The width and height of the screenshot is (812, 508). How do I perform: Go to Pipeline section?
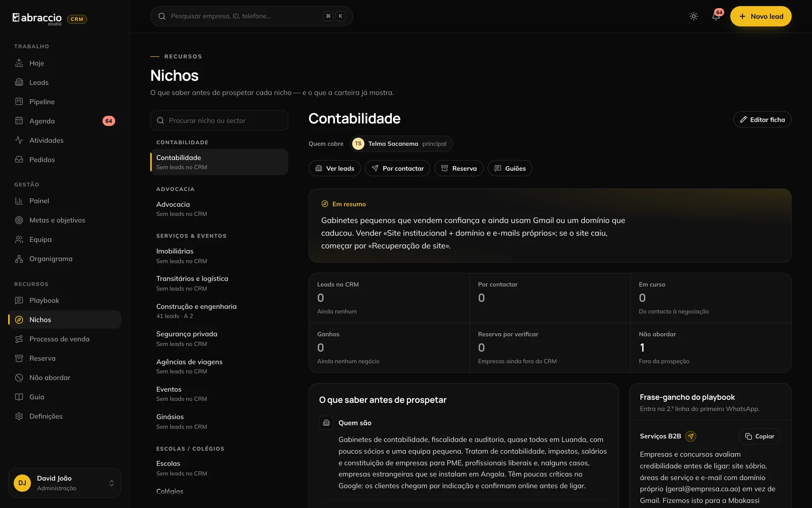(x=64, y=102)
